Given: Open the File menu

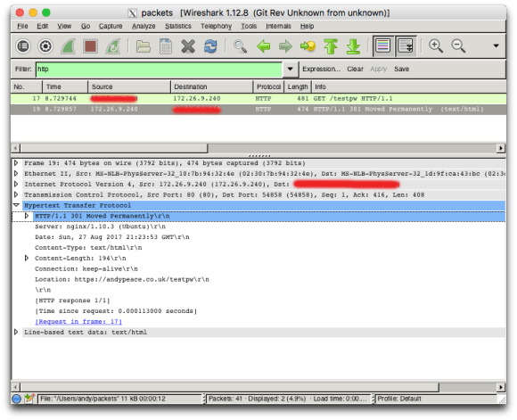Looking at the screenshot, I should [x=22, y=26].
